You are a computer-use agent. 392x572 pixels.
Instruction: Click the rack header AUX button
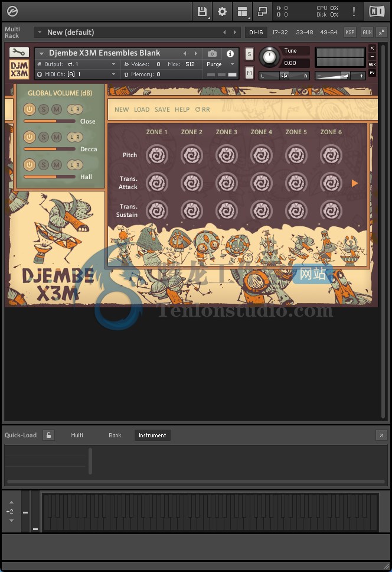point(367,32)
